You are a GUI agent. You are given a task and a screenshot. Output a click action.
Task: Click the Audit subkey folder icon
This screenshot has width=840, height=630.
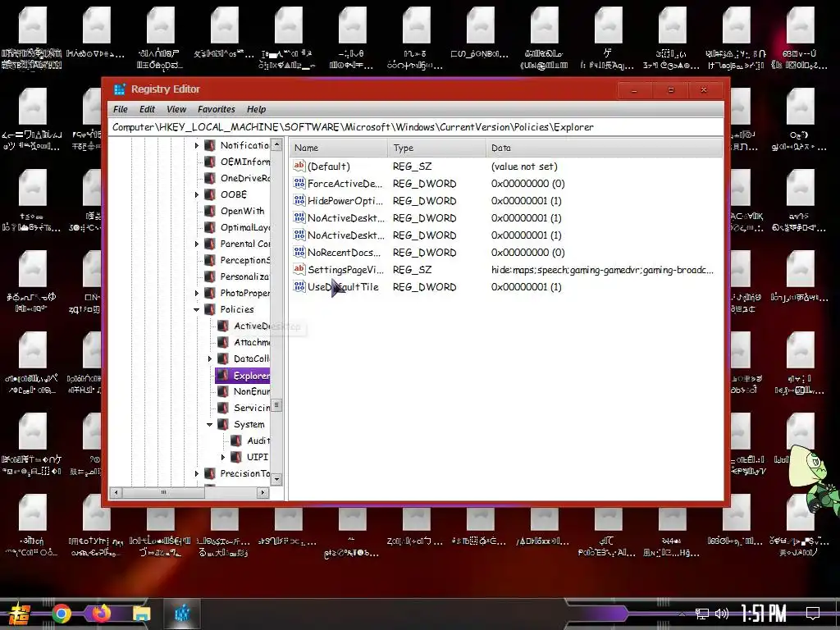(x=236, y=441)
